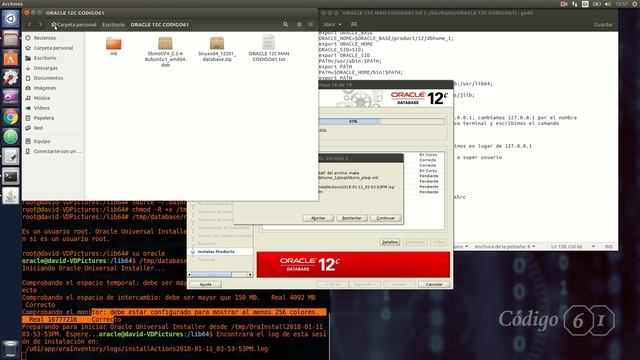This screenshot has height=360, width=640.
Task: Open the network indicator in top panel
Action: [575, 4]
